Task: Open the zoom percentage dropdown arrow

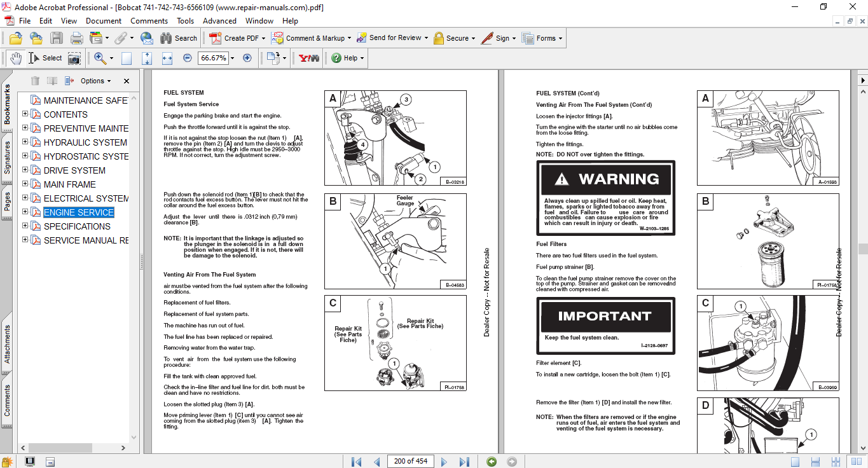Action: (x=232, y=58)
